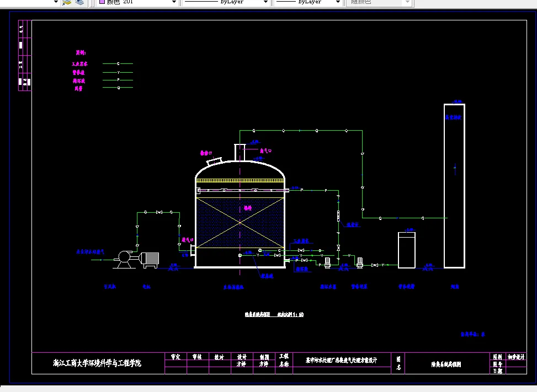The image size is (537, 392).
Task: Click the '审定' title block cell
Action: (176, 357)
